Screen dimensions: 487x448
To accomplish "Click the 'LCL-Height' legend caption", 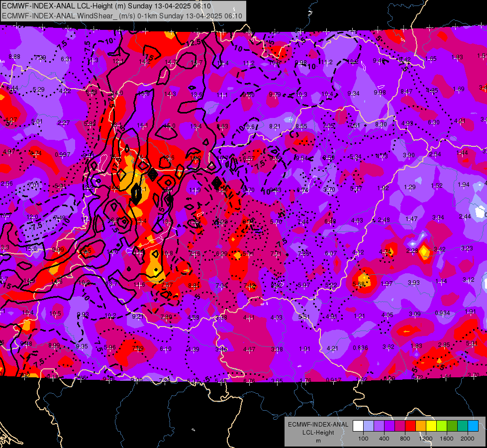I will click(318, 433).
